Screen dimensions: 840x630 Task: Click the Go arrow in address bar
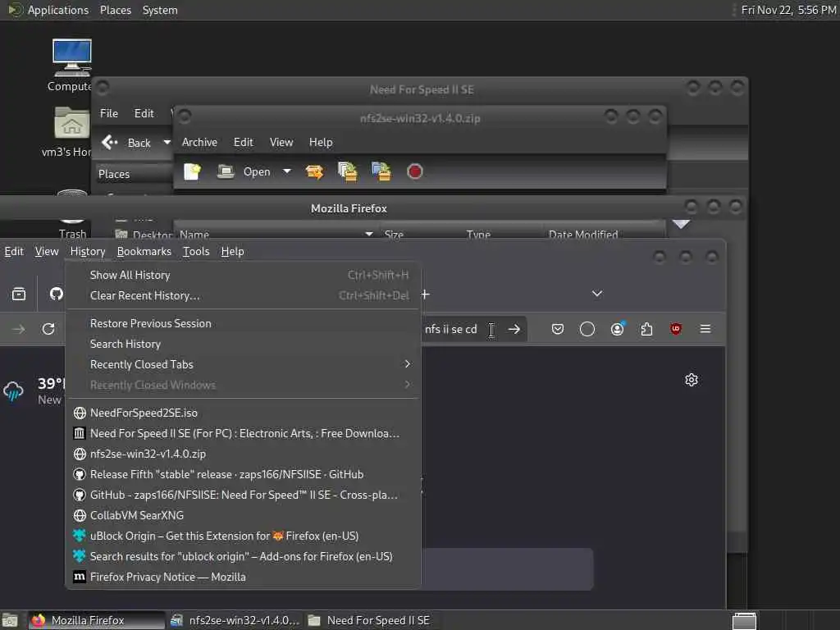coord(514,329)
